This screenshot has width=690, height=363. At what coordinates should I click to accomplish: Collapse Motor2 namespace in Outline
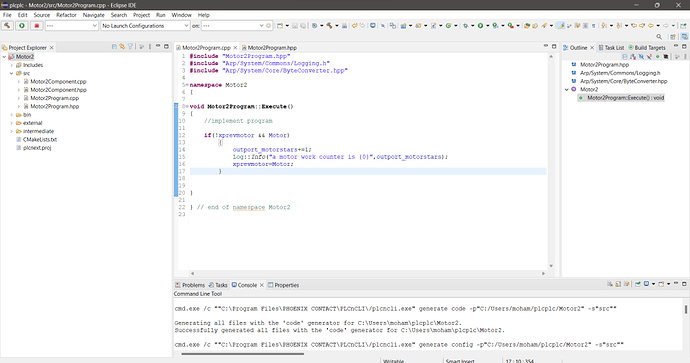click(567, 89)
